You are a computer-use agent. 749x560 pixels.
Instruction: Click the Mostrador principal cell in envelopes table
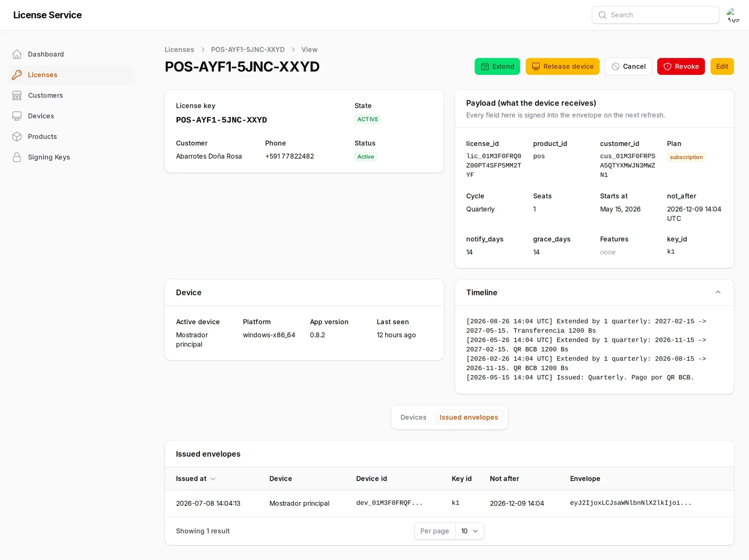(299, 503)
